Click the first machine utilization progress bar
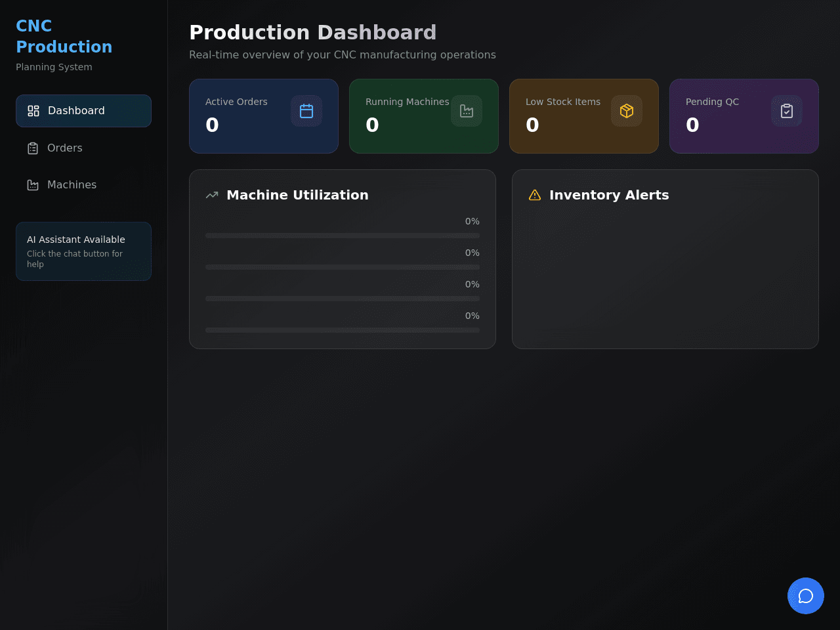Screen dimensions: 840x630 (343, 236)
